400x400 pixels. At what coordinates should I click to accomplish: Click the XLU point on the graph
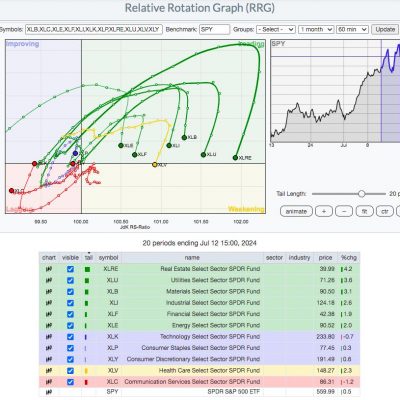[203, 155]
